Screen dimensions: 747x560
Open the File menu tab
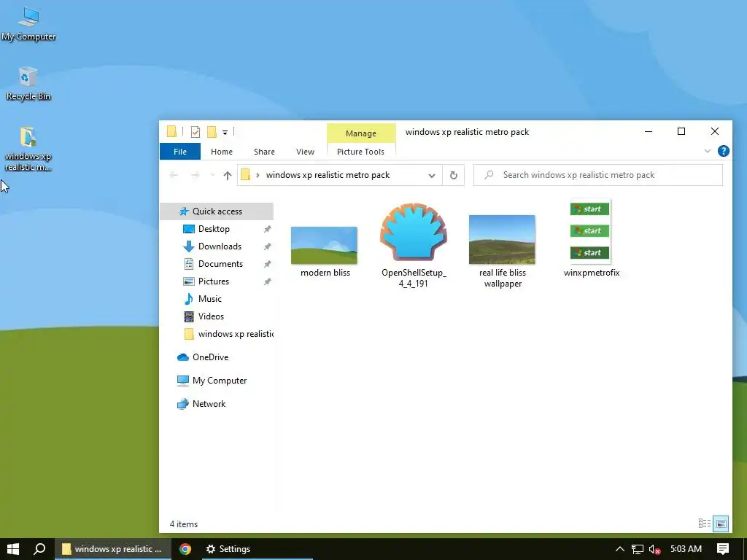click(180, 152)
